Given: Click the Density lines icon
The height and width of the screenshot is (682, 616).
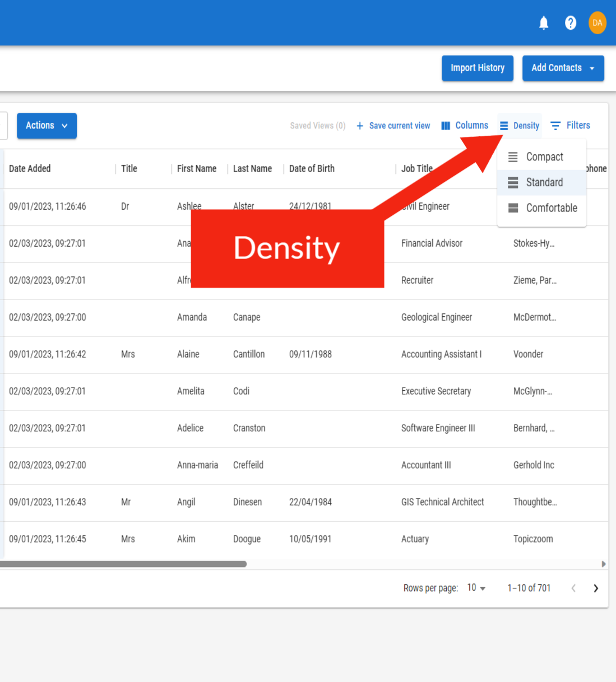Looking at the screenshot, I should pyautogui.click(x=504, y=126).
